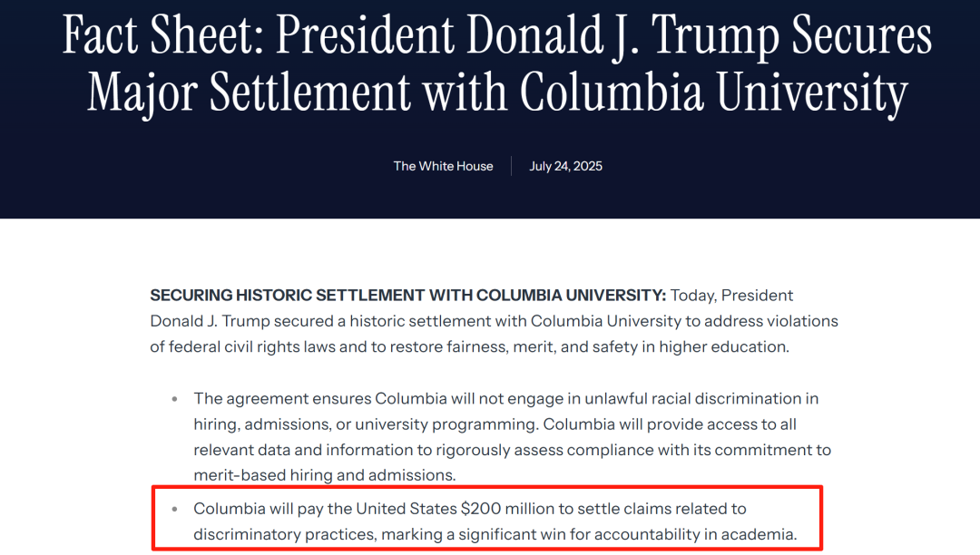Click bullet marker inside the red box

tap(174, 510)
